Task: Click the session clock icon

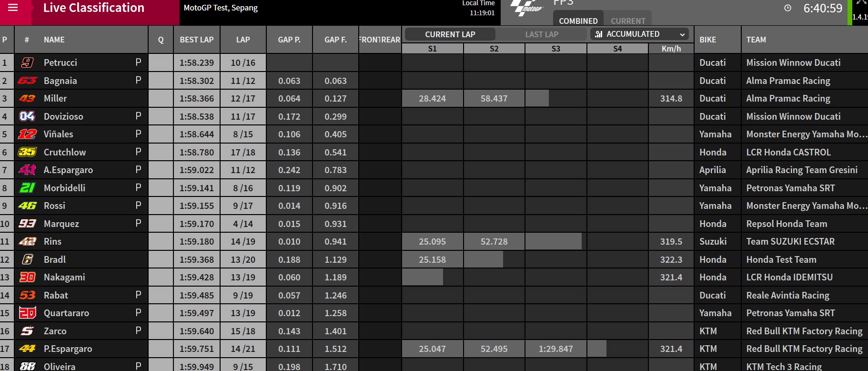Action: 787,8
